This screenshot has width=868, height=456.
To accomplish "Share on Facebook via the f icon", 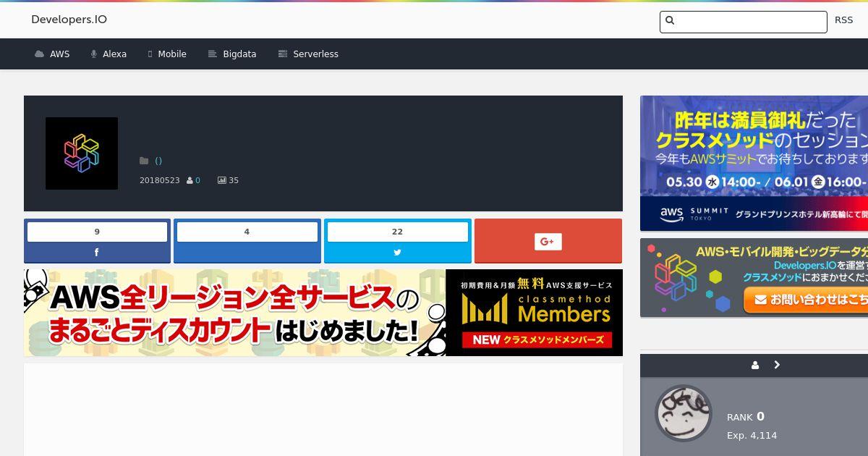I will pos(97,253).
